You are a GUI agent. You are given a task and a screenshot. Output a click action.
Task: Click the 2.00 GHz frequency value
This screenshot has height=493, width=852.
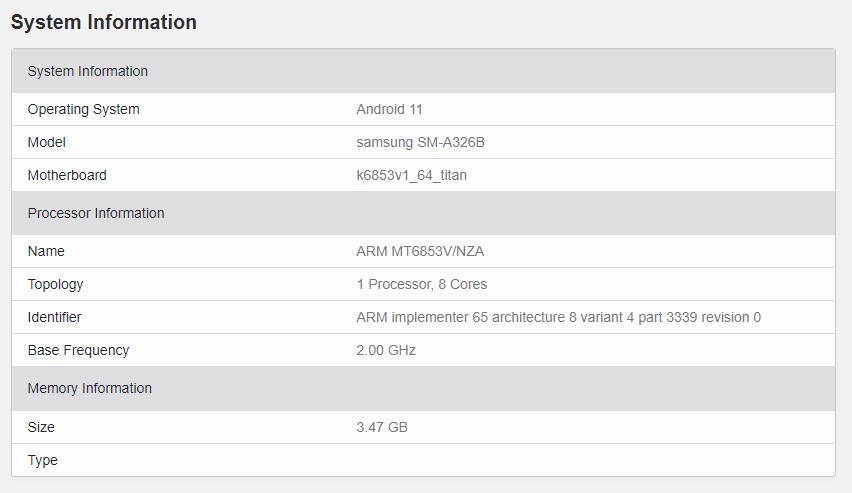point(386,350)
